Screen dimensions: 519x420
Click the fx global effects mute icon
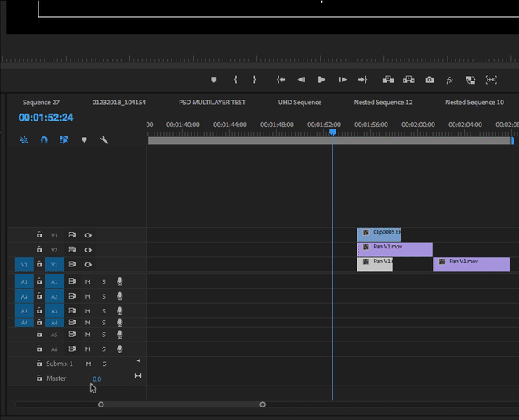[450, 80]
